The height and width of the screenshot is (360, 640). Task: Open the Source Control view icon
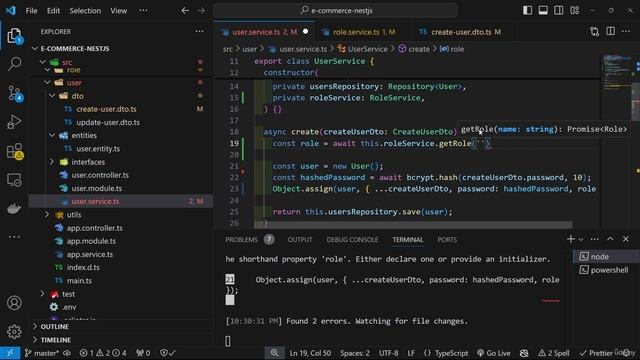point(14,93)
